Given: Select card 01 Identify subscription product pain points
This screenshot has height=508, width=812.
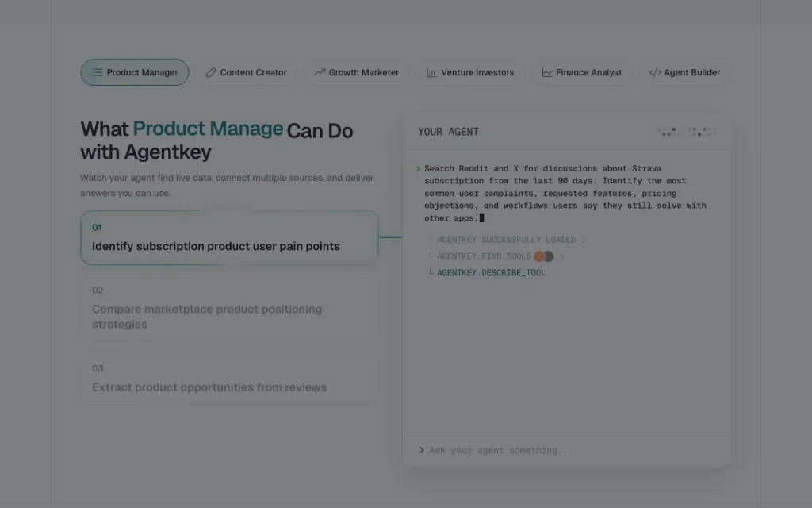Looking at the screenshot, I should tap(229, 237).
